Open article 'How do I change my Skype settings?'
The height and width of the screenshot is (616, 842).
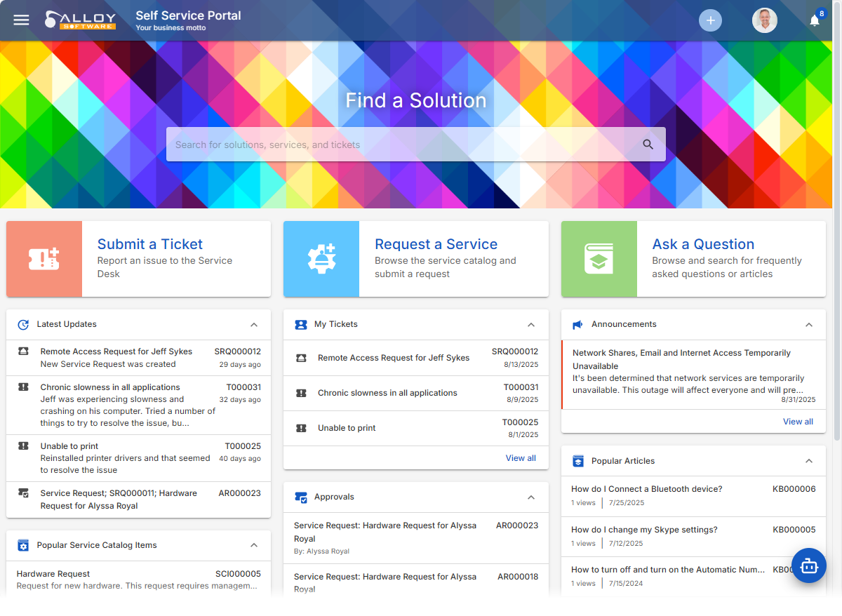643,530
